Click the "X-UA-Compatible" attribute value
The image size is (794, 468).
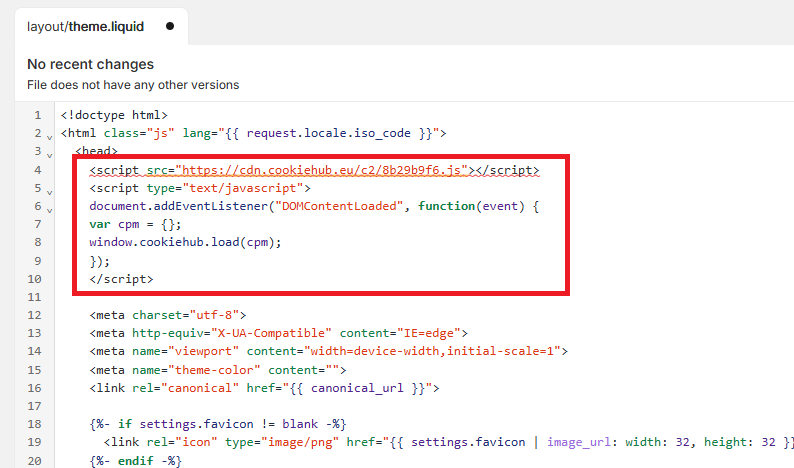click(x=271, y=333)
